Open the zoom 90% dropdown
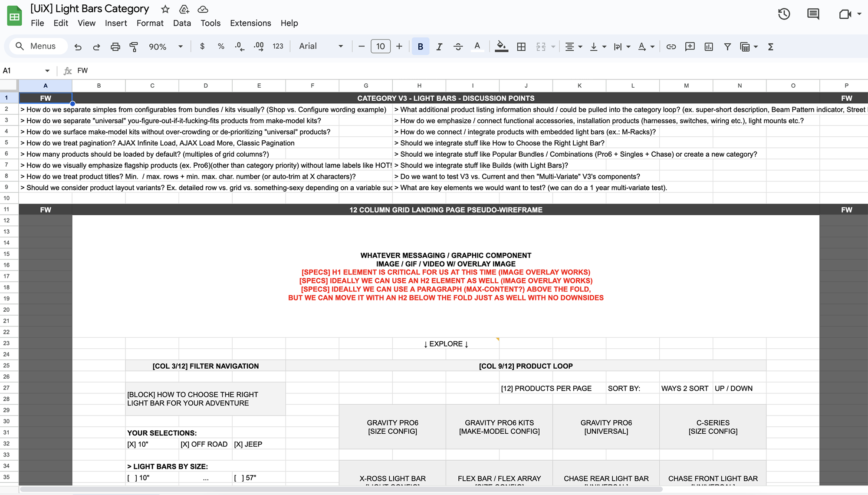Viewport: 868px width, 495px height. click(166, 46)
